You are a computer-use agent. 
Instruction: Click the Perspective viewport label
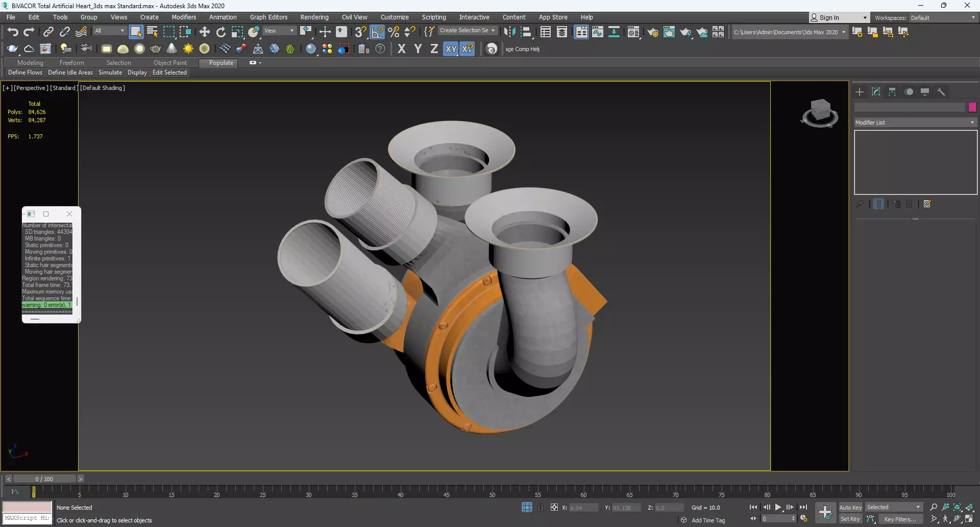31,88
